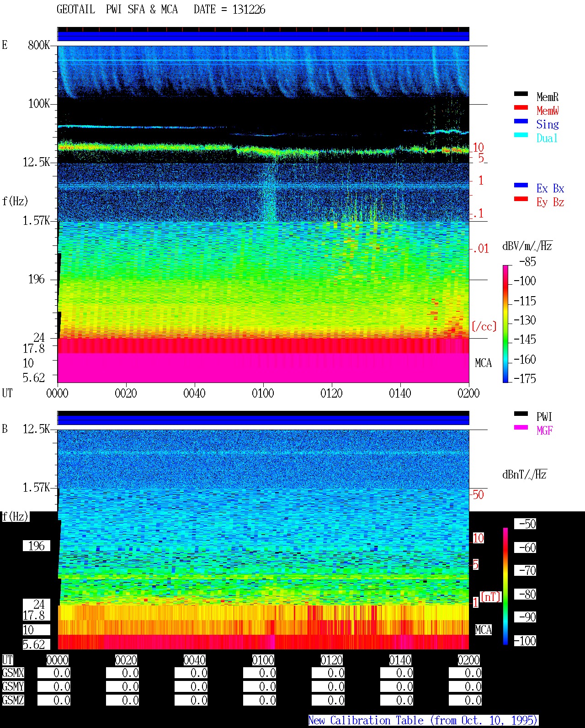
Task: Click the dBnT magnetic field color bar
Action: (x=505, y=586)
